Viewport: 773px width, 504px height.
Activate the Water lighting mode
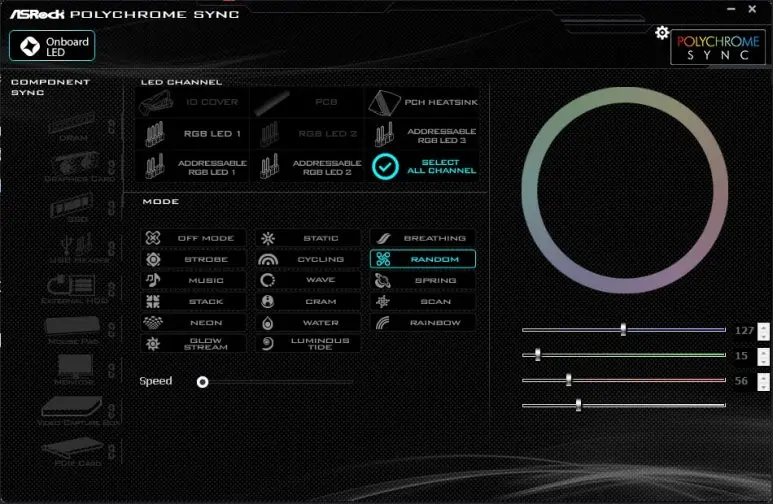[x=308, y=323]
